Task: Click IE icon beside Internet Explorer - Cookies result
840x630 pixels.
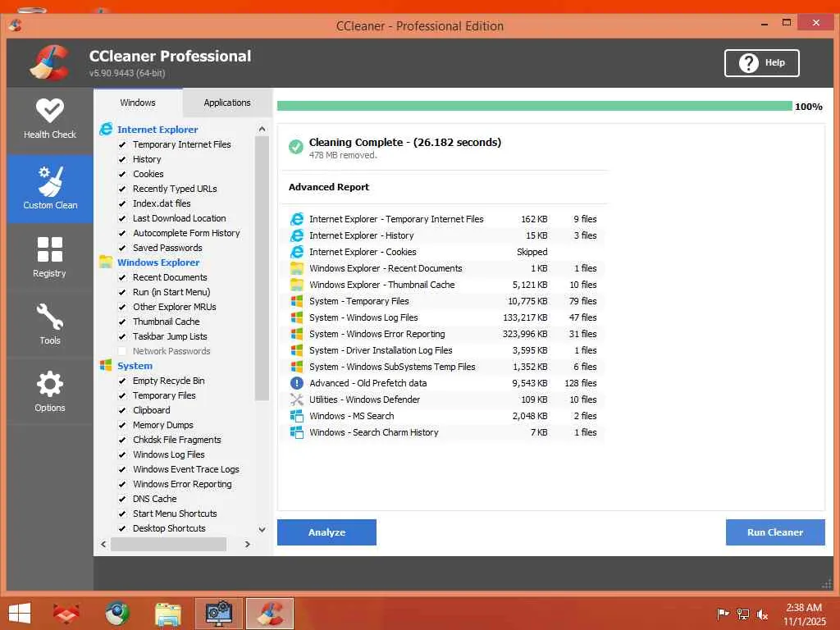Action: 297,252
